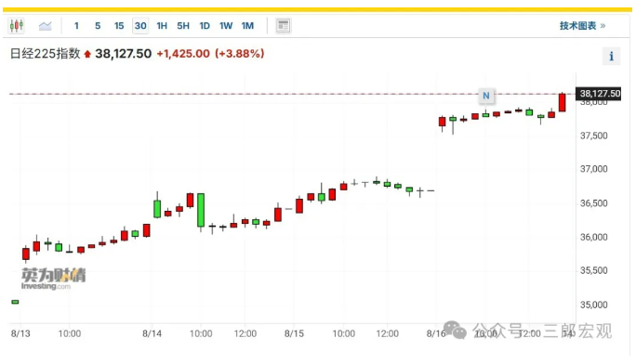Select the 1 minute interval
The height and width of the screenshot is (364, 636).
coord(76,26)
